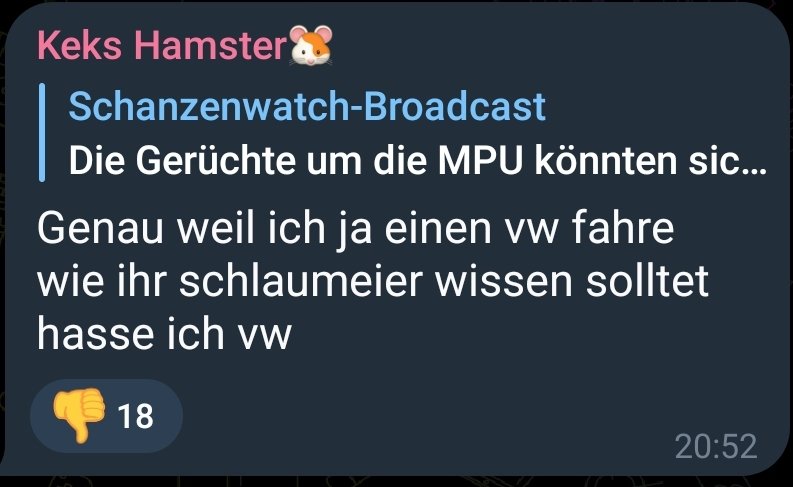Click the blue vertical reply quote bar
Viewport: 793px width, 487px height.
(x=42, y=132)
